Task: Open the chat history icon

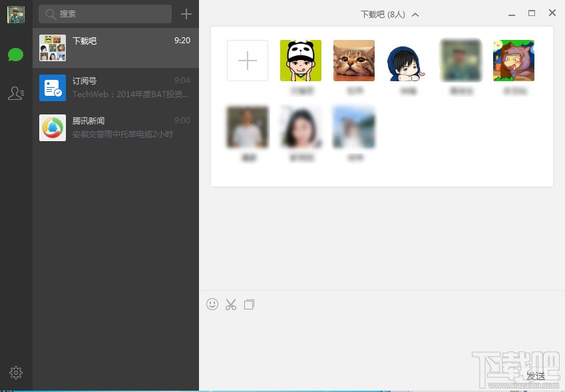Action: click(249, 304)
